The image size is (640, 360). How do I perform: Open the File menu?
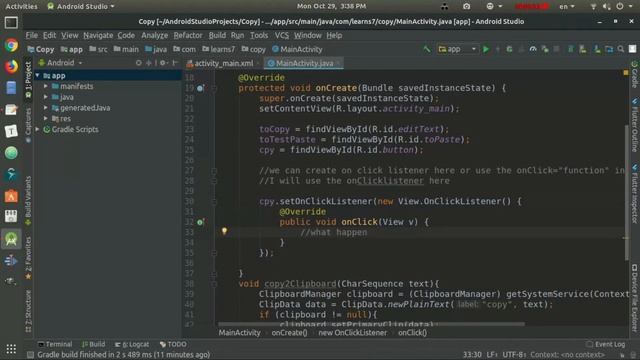pyautogui.click(x=31, y=36)
